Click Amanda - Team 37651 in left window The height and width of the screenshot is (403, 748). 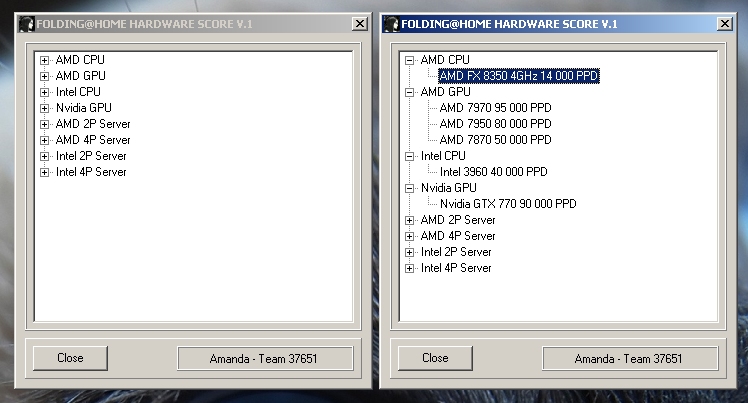tap(265, 358)
